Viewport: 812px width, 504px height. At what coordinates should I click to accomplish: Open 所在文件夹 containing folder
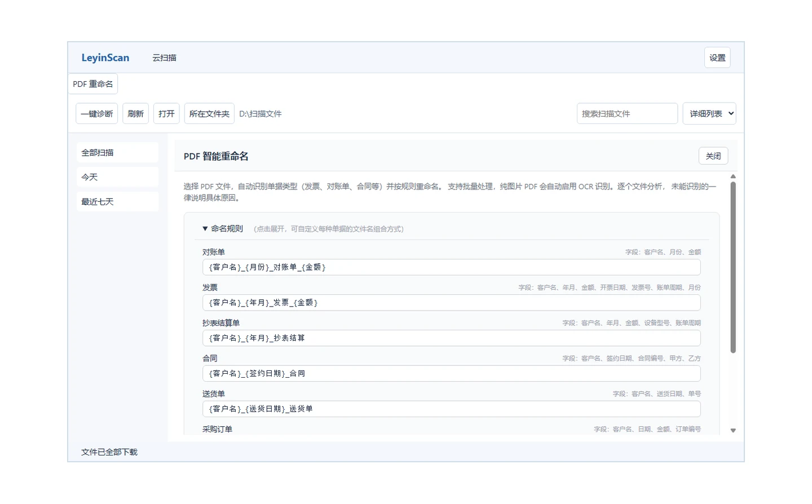209,113
